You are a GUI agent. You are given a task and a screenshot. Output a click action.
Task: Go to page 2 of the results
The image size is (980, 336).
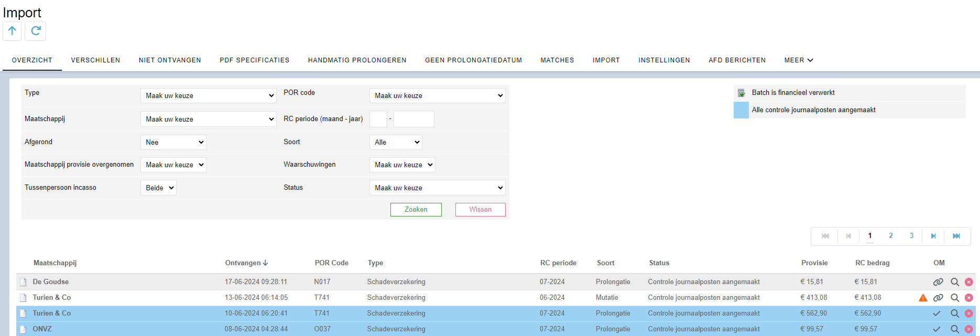(x=891, y=236)
